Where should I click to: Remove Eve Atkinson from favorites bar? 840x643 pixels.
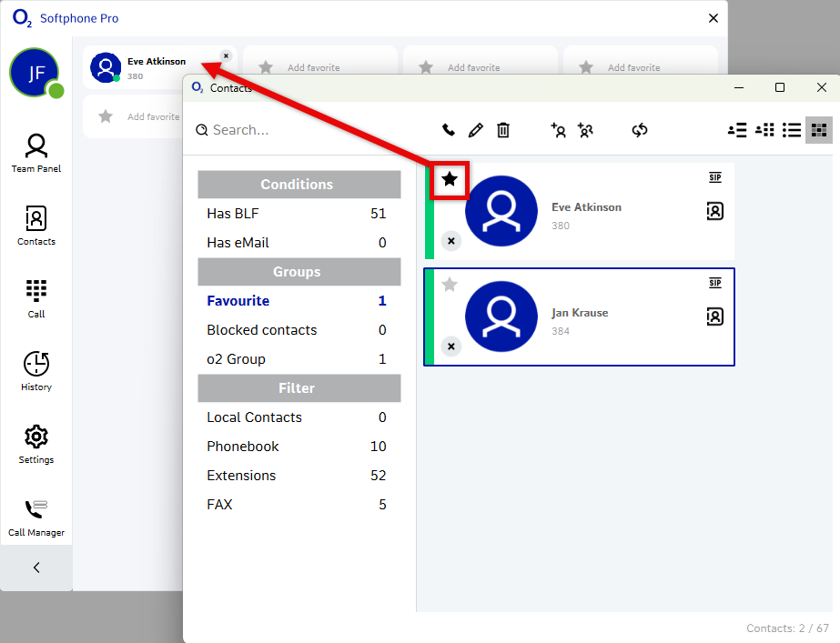226,55
